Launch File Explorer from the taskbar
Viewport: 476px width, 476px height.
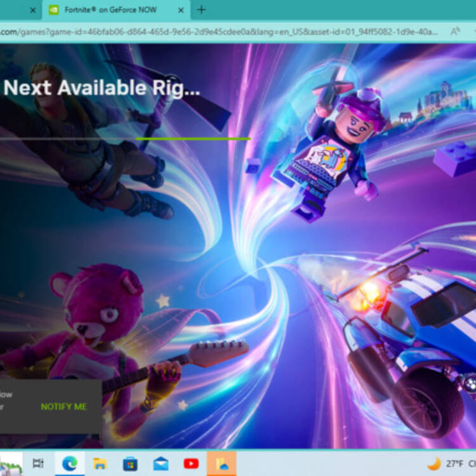tap(100, 463)
